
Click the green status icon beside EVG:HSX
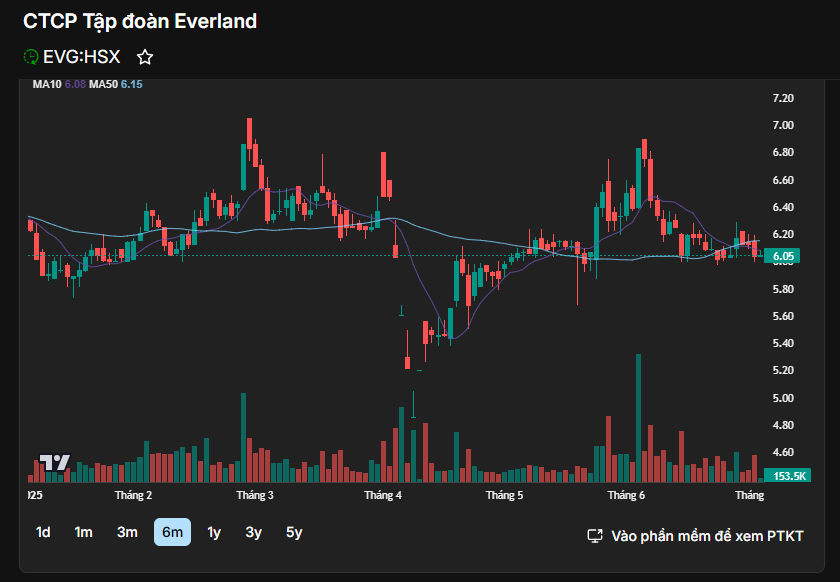click(x=31, y=57)
